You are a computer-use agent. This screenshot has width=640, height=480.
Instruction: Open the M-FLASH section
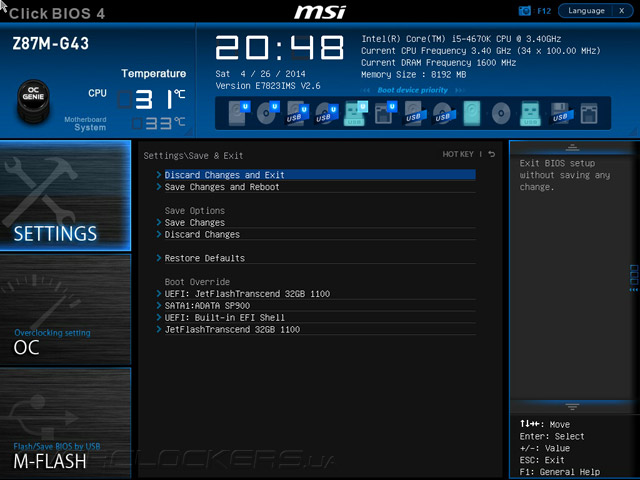(65, 423)
